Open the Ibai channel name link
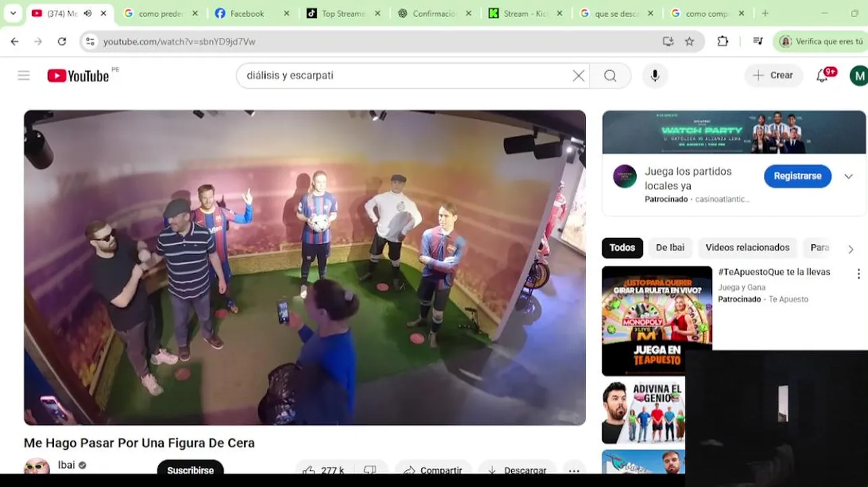Screen dimensions: 868x487 click(66, 465)
